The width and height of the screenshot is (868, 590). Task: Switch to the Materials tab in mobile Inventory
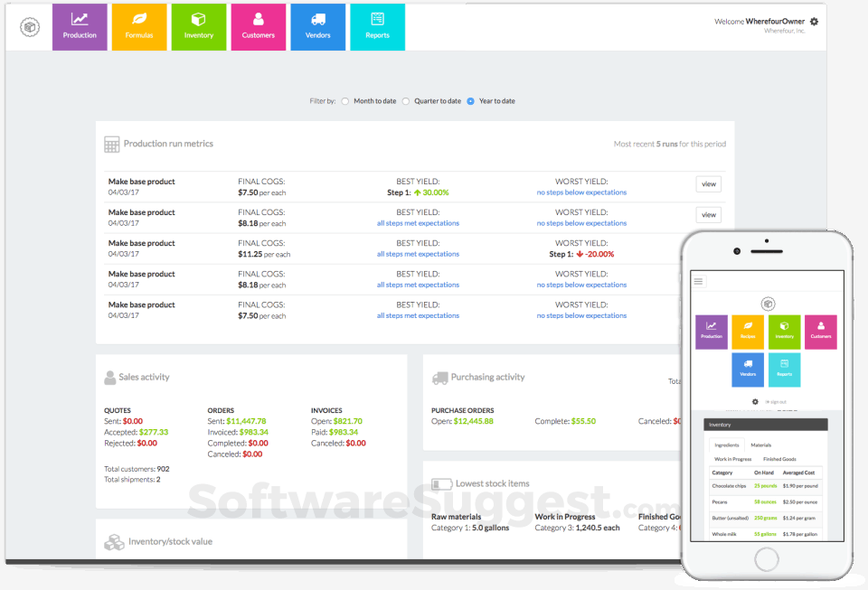coord(763,445)
